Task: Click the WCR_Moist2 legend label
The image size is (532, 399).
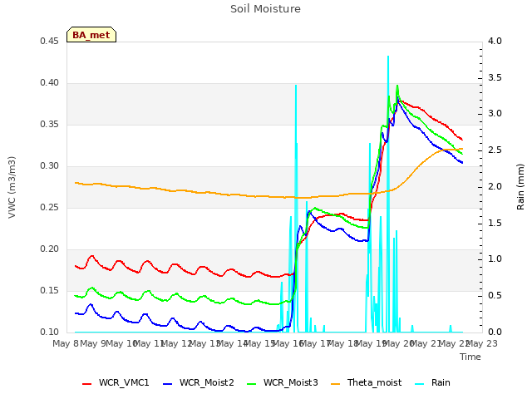Action: pos(207,382)
